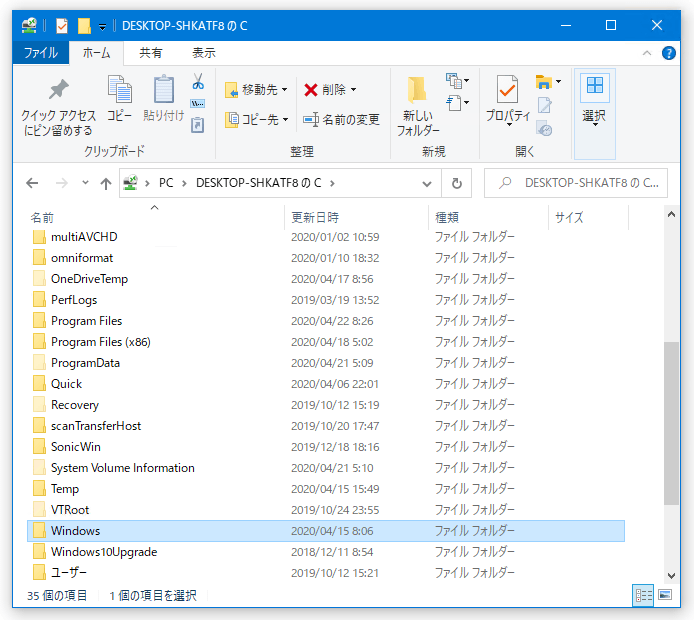
Task: Switch to Home (ホーム) tab
Action: coord(96,53)
